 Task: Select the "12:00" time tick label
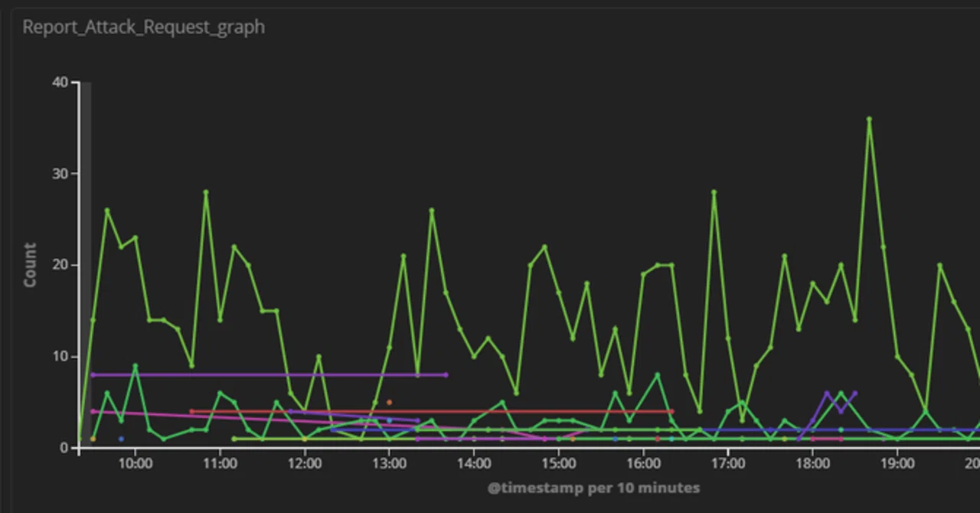click(305, 463)
